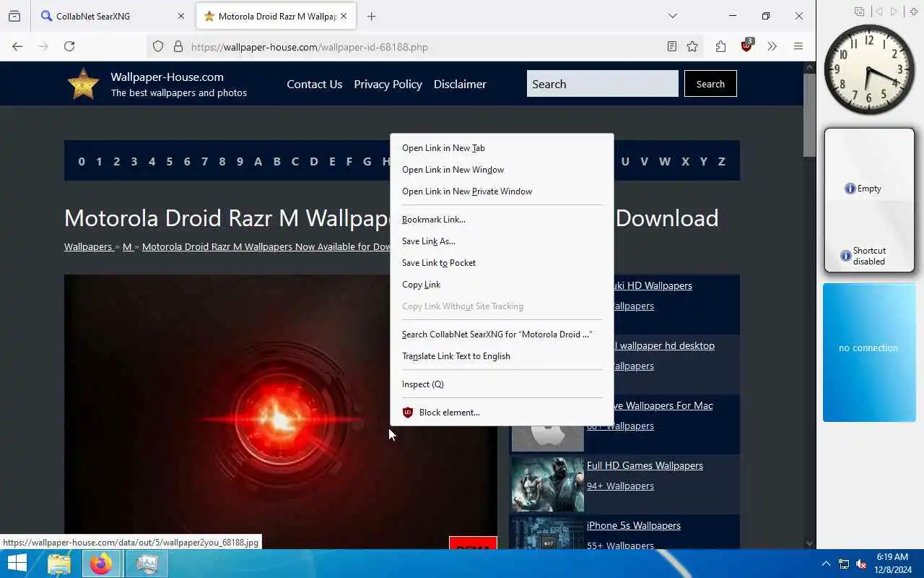The width and height of the screenshot is (924, 578).
Task: Toggle the reader view icon
Action: (672, 46)
